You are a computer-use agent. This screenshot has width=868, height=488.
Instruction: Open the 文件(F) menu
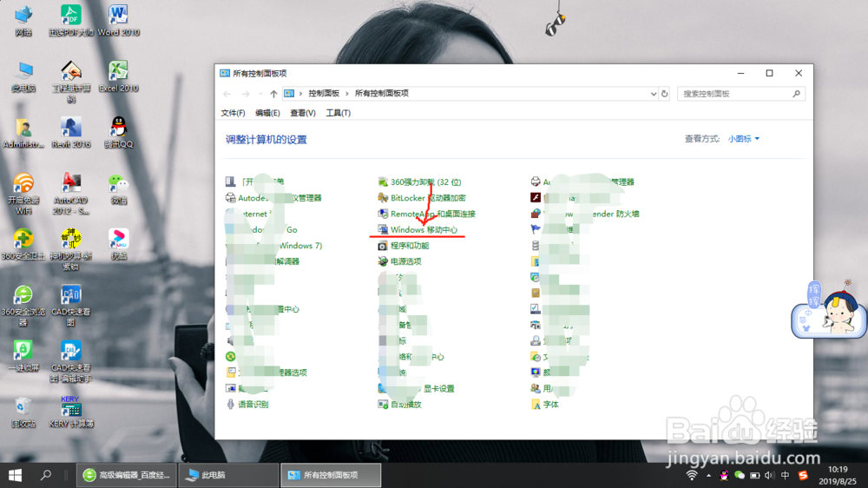tap(233, 113)
